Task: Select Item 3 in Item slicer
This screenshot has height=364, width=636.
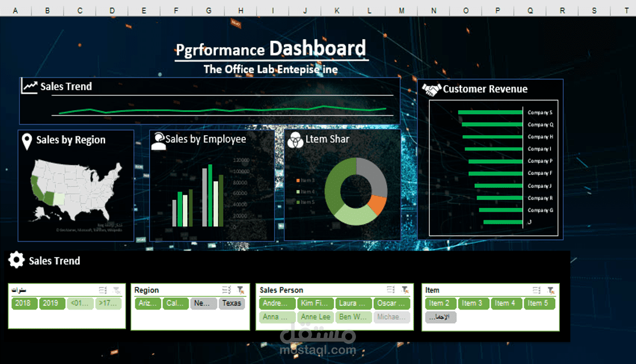Action: (474, 304)
